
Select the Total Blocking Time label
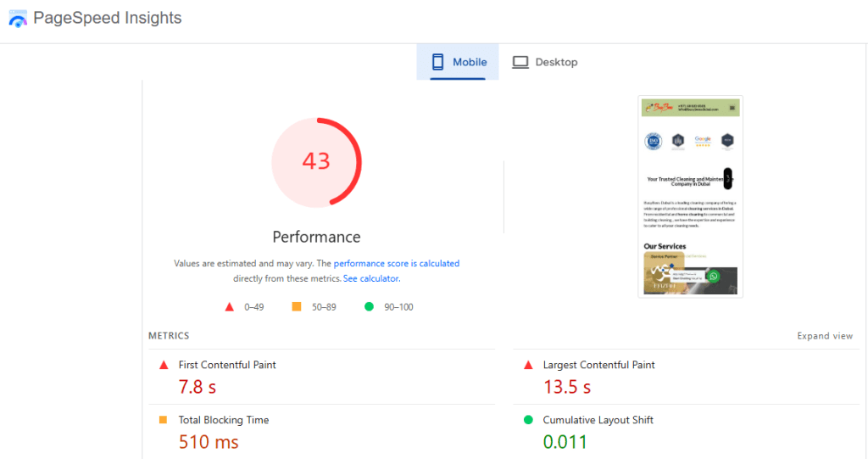tap(224, 420)
